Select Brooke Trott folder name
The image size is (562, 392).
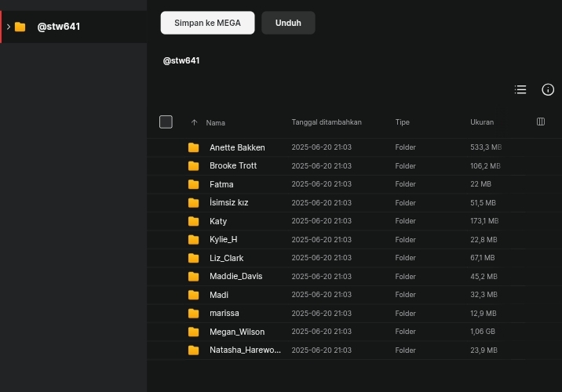[233, 165]
